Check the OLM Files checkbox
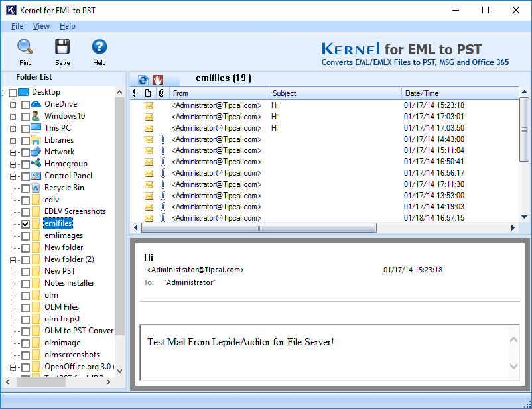The image size is (532, 409). pyautogui.click(x=25, y=308)
